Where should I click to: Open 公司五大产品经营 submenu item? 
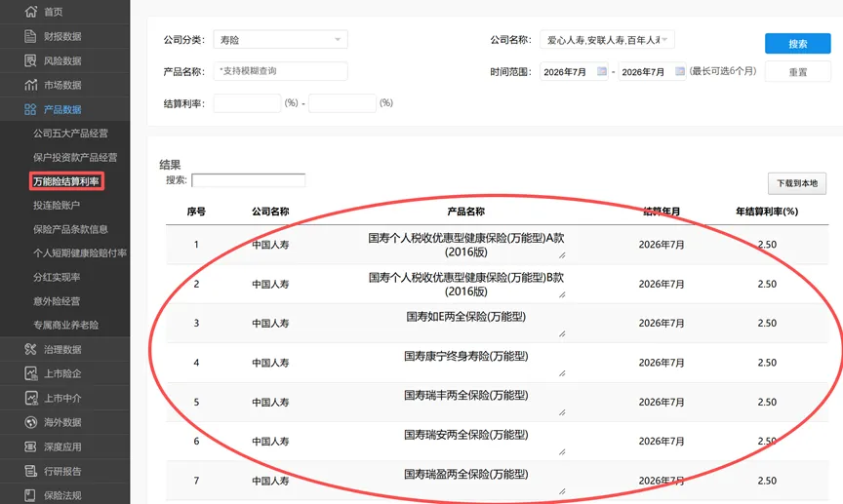pos(70,134)
